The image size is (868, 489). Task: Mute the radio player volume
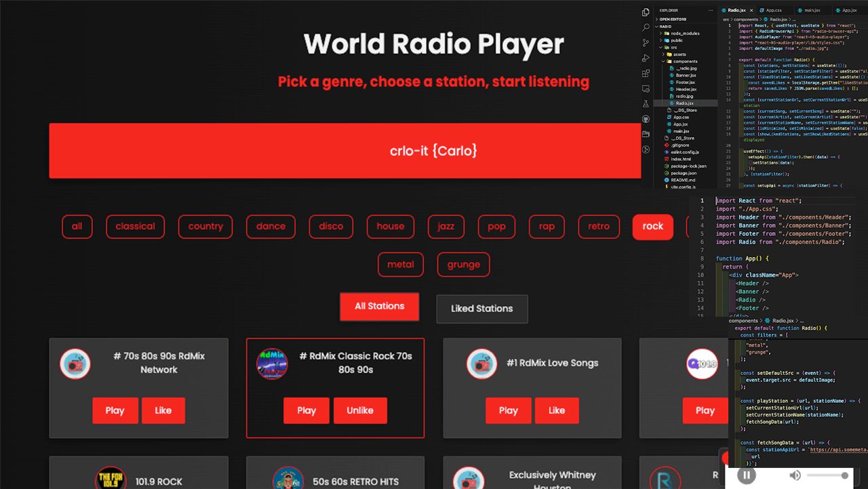pos(795,475)
